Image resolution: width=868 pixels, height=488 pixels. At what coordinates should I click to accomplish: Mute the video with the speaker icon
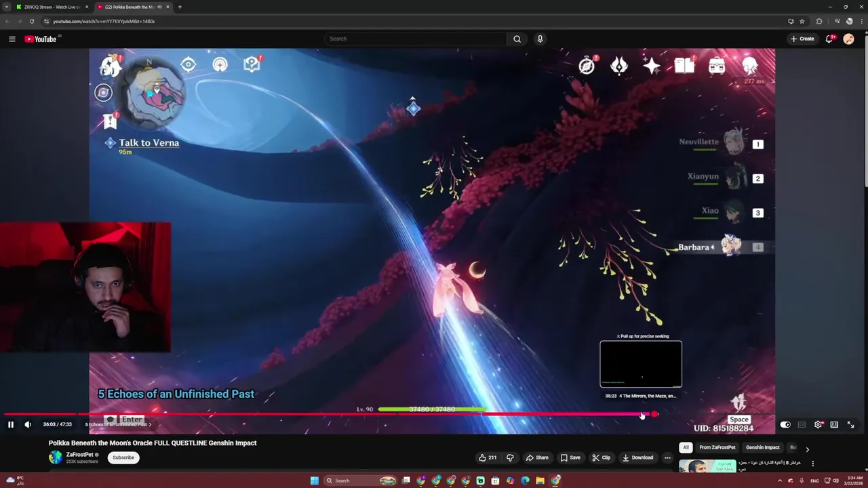[x=28, y=424]
